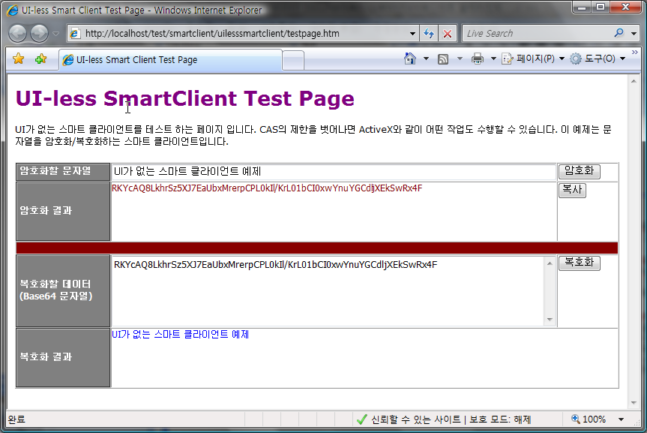Image resolution: width=647 pixels, height=433 pixels.
Task: Click the browser Forward arrow button
Action: click(40, 33)
